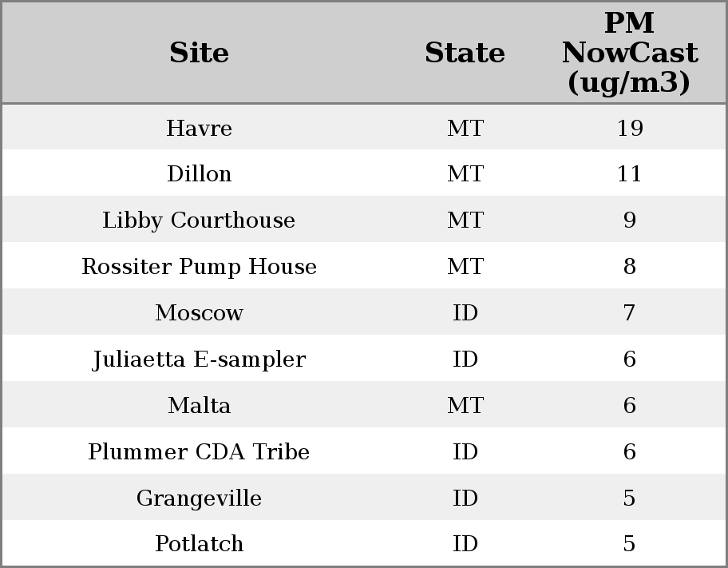Viewport: 728px width, 568px height.
Task: Select the Juliaetta E-sampler site name
Action: point(199,359)
